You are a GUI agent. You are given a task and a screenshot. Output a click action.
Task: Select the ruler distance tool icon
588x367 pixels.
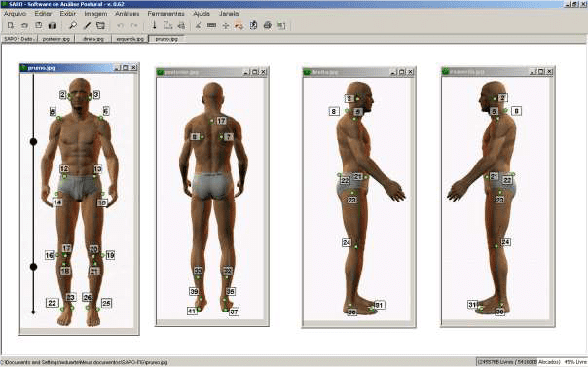(x=211, y=26)
